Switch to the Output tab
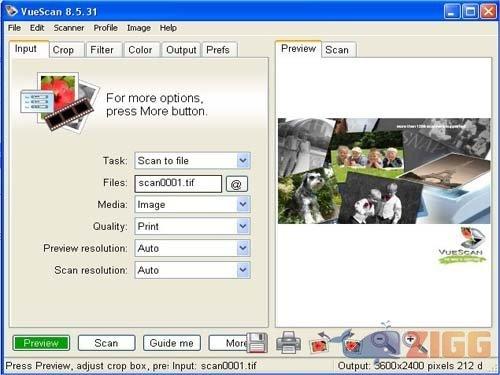Screen dimensions: 500x375 point(181,50)
